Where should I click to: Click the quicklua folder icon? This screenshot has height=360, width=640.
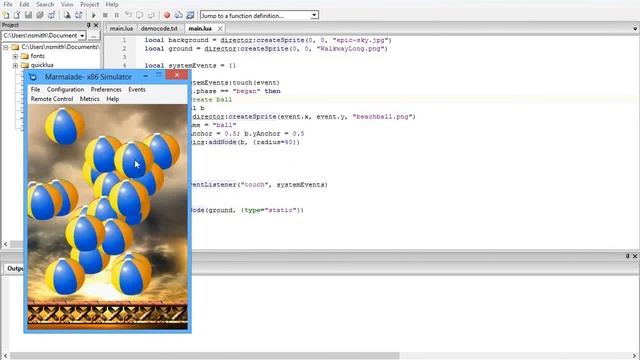pyautogui.click(x=24, y=65)
